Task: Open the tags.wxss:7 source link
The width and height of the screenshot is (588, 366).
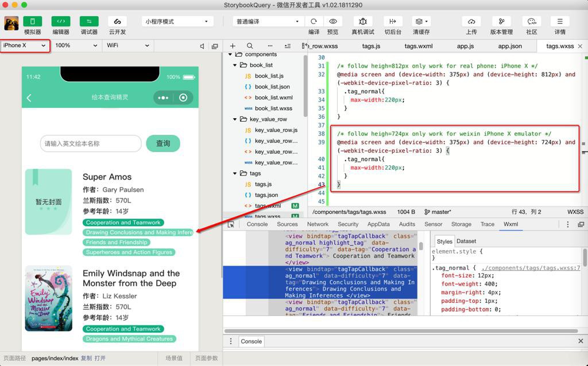Action: (x=531, y=268)
